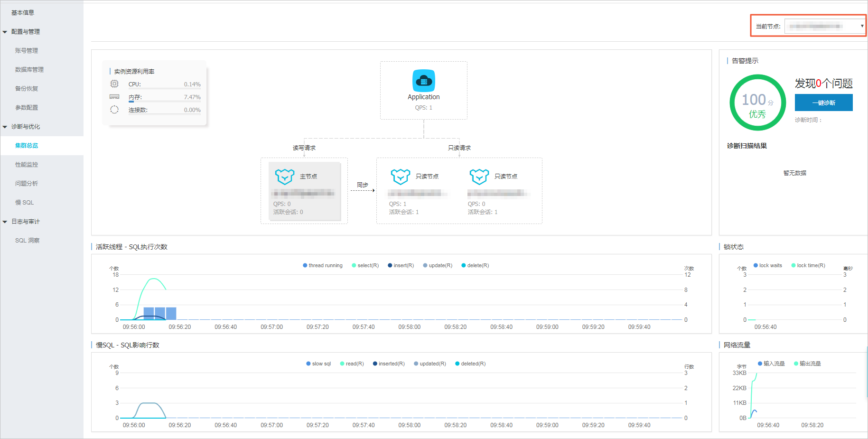
Task: Toggle updated(R) legend series
Action: (x=430, y=364)
